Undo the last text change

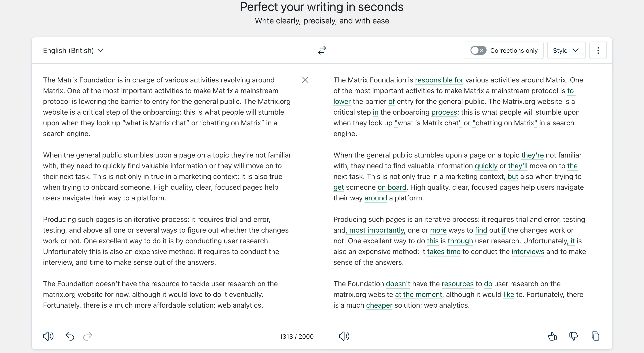[70, 336]
